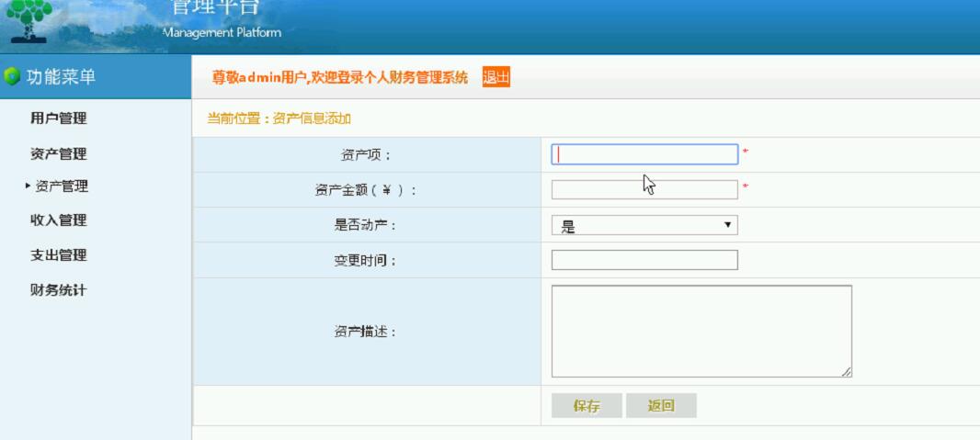
Task: Click the 保存 button
Action: click(587, 406)
